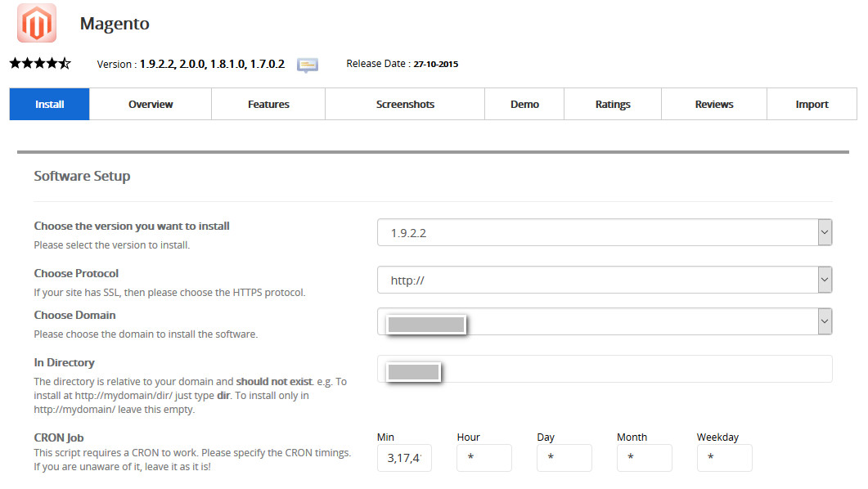868x489 pixels.
Task: Switch to the Import tab
Action: tap(812, 104)
